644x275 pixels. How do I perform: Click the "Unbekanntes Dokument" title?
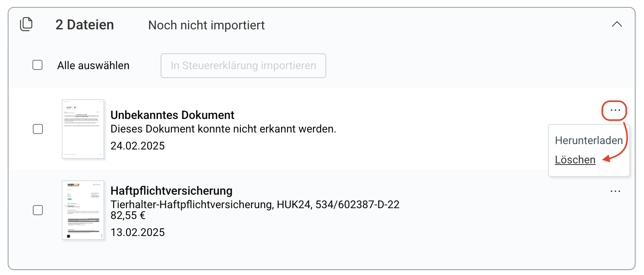(172, 115)
